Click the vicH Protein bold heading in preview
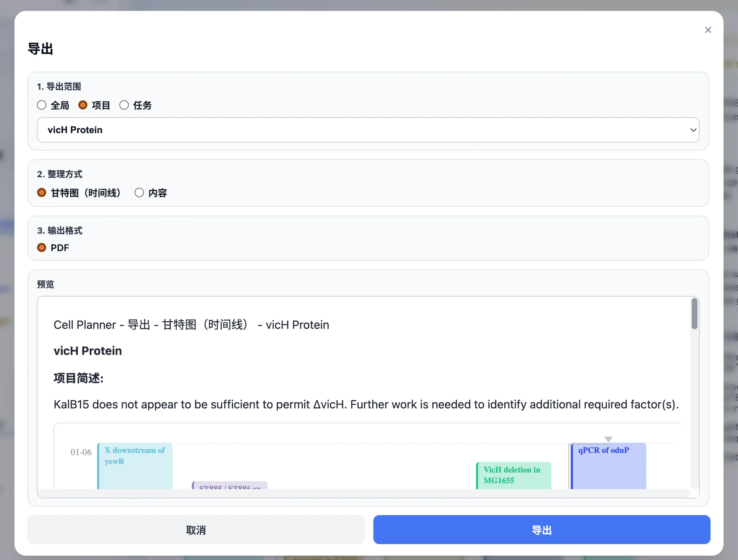 pos(88,351)
